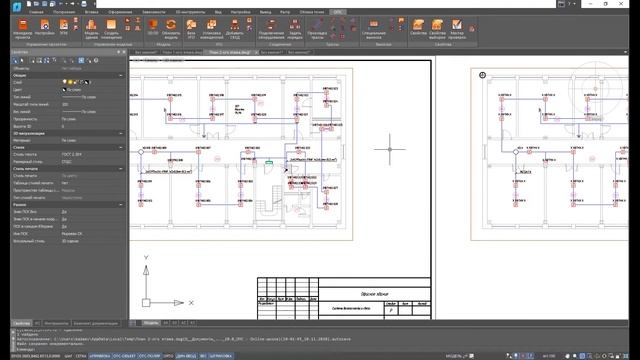Launch the Мастер проверки tool
Viewport: 640px width, 360px height.
457,29
